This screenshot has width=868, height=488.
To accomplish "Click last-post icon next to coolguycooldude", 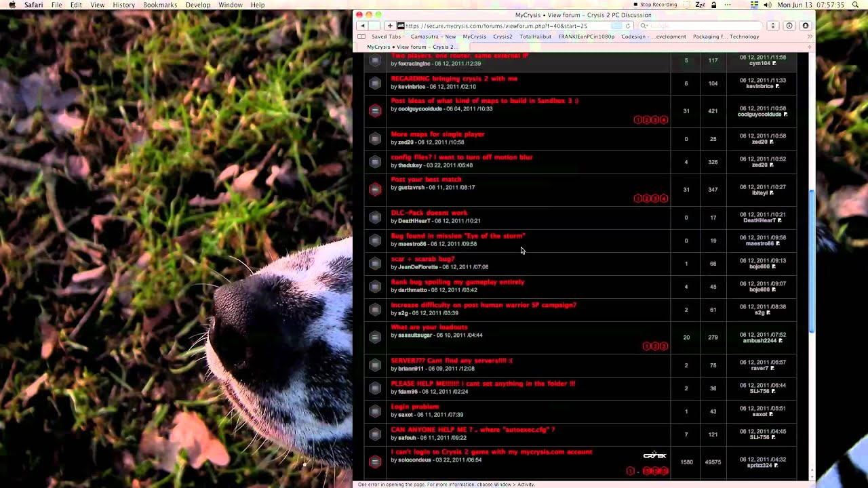I will pos(785,115).
